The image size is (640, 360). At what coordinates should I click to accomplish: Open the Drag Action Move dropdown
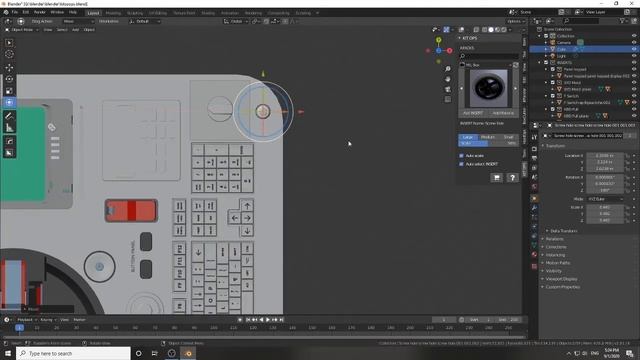click(x=78, y=21)
